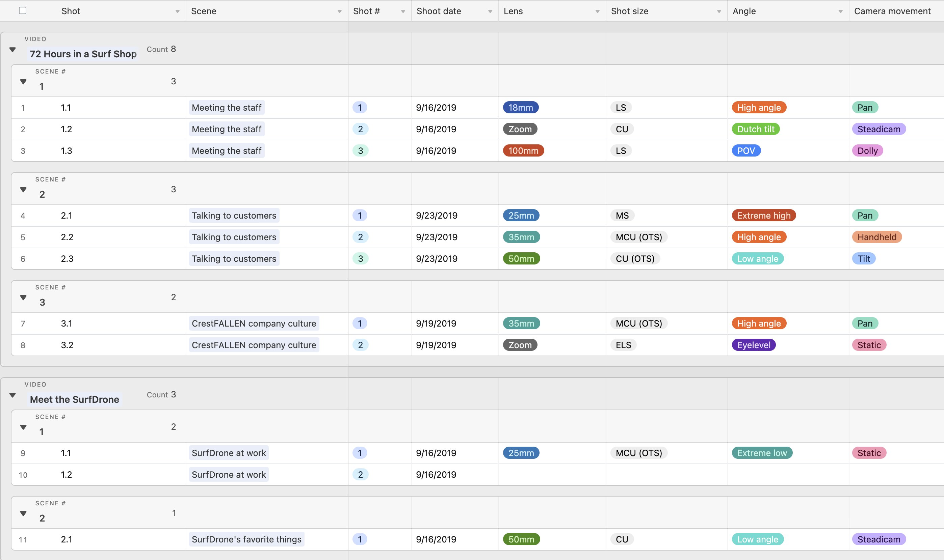Viewport: 944px width, 560px height.
Task: Collapse the Meet the SurfDrone video group
Action: point(12,395)
